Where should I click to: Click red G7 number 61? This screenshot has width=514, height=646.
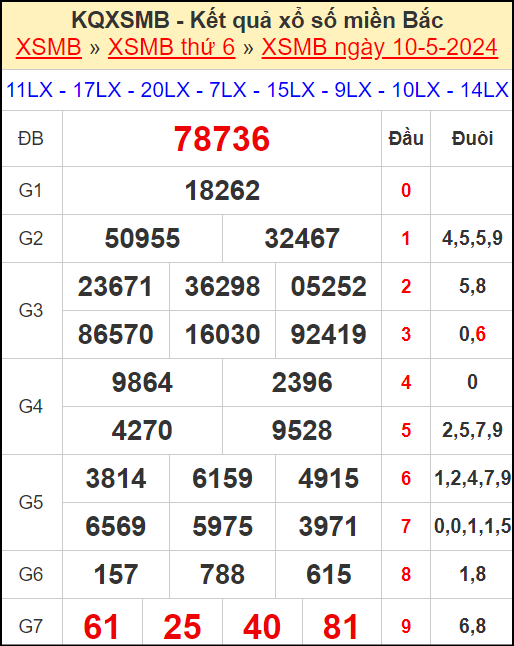point(101,627)
